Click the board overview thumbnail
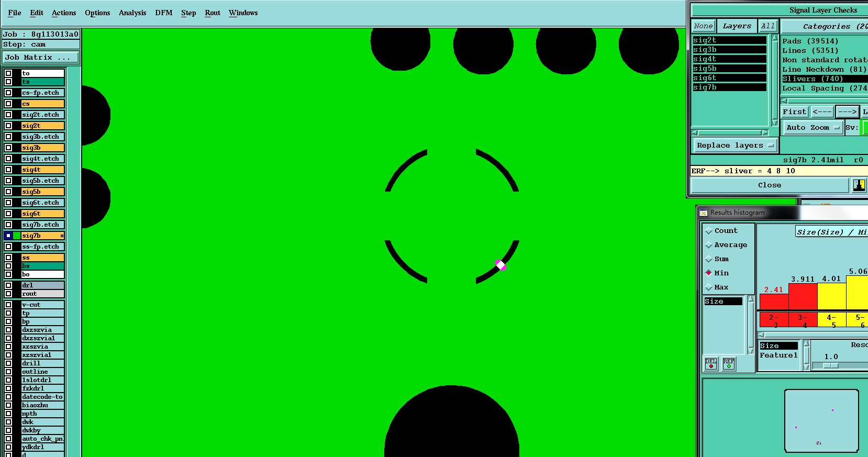 [821, 420]
